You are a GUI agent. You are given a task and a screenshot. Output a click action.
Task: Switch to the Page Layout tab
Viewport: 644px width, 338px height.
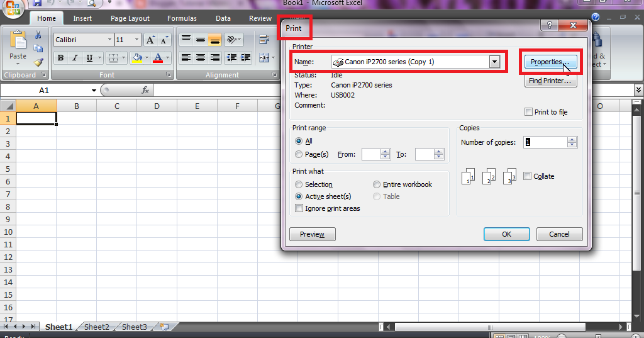pyautogui.click(x=130, y=18)
